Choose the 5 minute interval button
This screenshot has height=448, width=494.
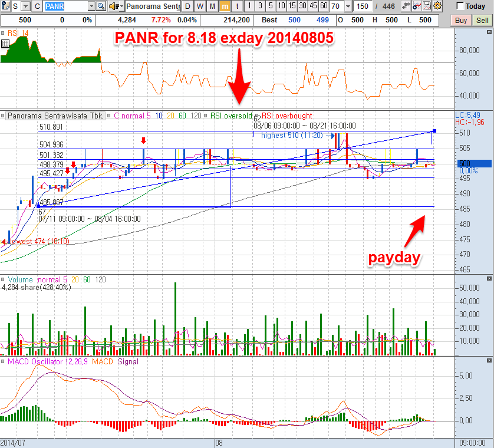coord(271,6)
